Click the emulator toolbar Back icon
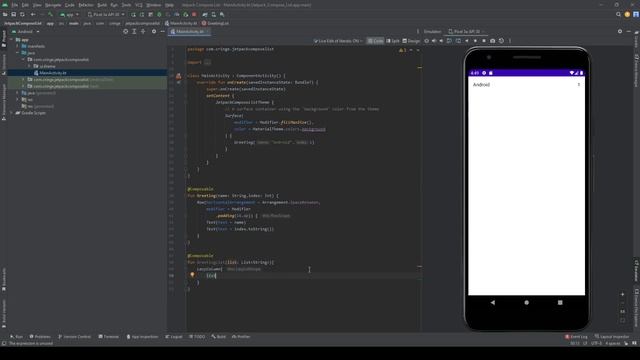 pos(467,41)
